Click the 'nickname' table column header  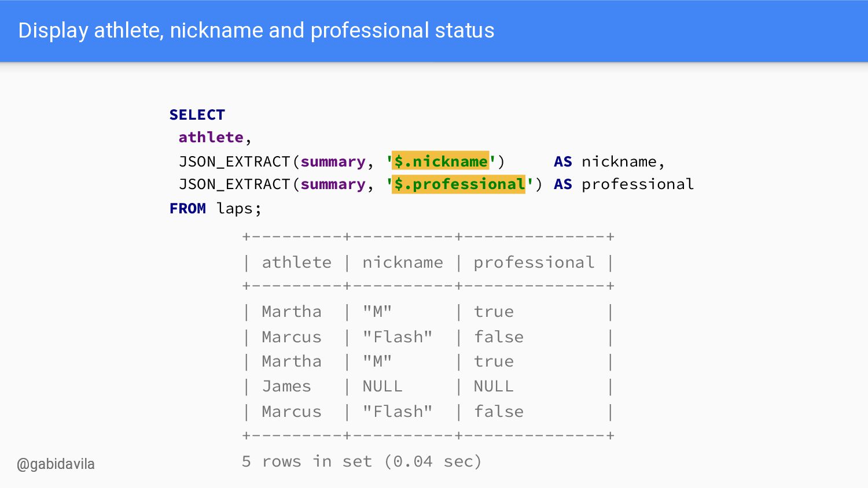point(403,263)
